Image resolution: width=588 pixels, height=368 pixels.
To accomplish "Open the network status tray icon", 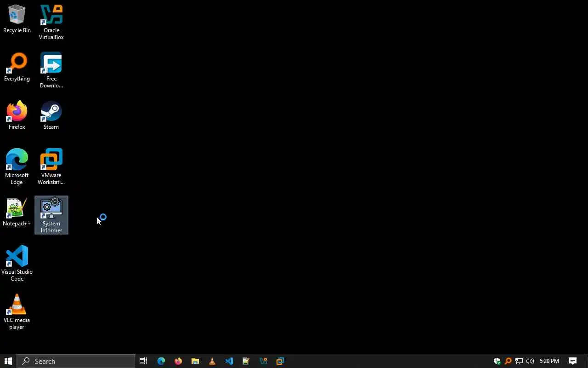I will [x=519, y=361].
